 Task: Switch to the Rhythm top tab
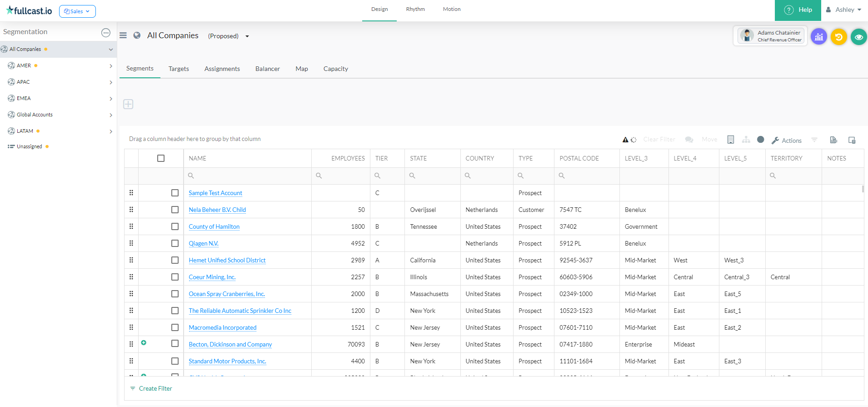[x=415, y=10]
